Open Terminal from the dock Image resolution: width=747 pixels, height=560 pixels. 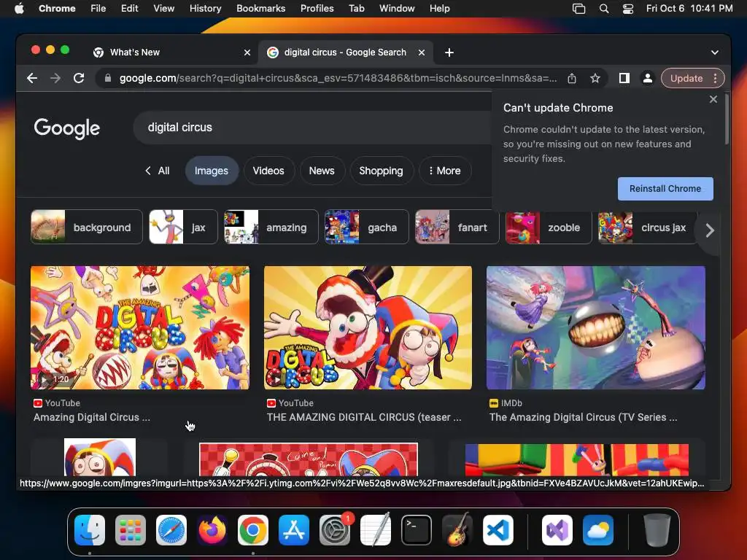point(417,530)
